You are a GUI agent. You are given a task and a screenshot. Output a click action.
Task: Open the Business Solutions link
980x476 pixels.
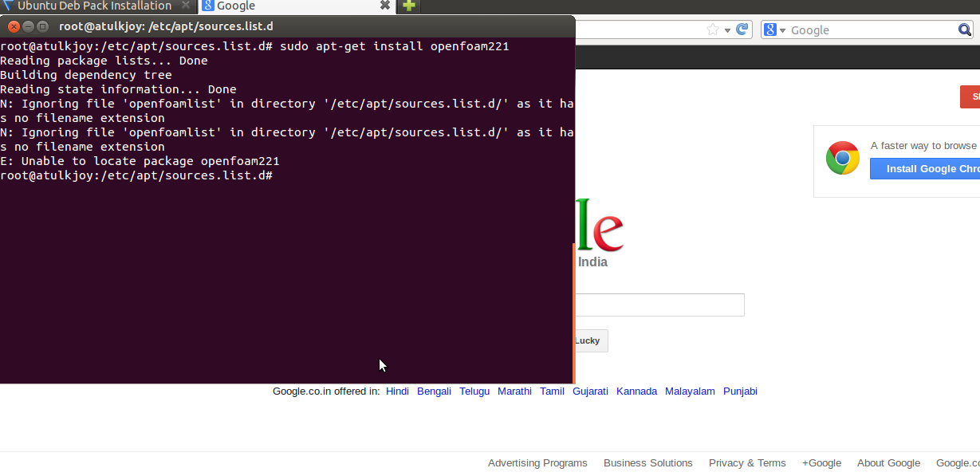click(648, 463)
